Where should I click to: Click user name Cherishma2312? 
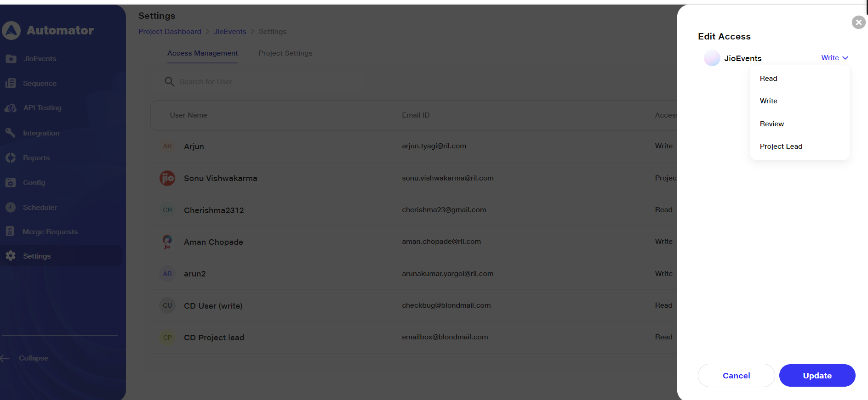coord(214,210)
